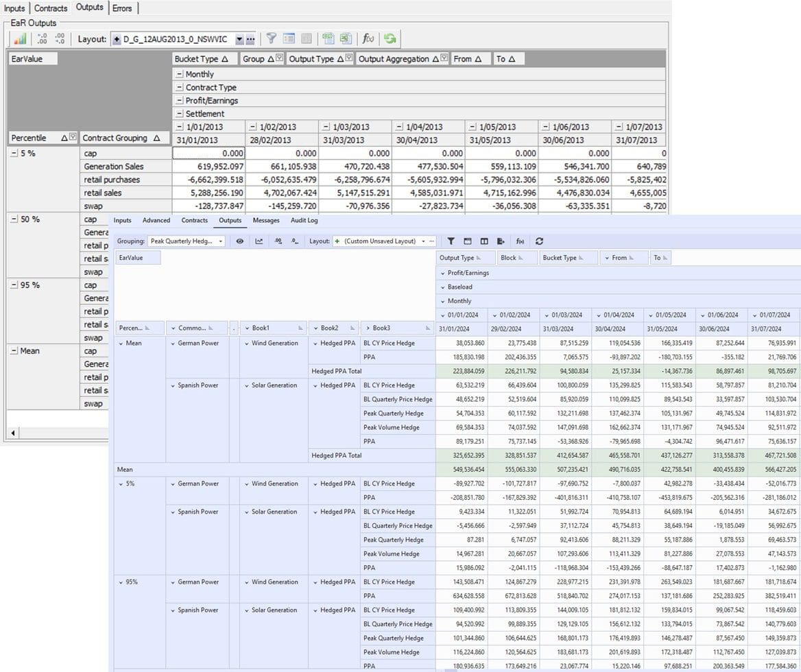Increase decimals icon in front toolbar
801x672 pixels.
[x=278, y=241]
